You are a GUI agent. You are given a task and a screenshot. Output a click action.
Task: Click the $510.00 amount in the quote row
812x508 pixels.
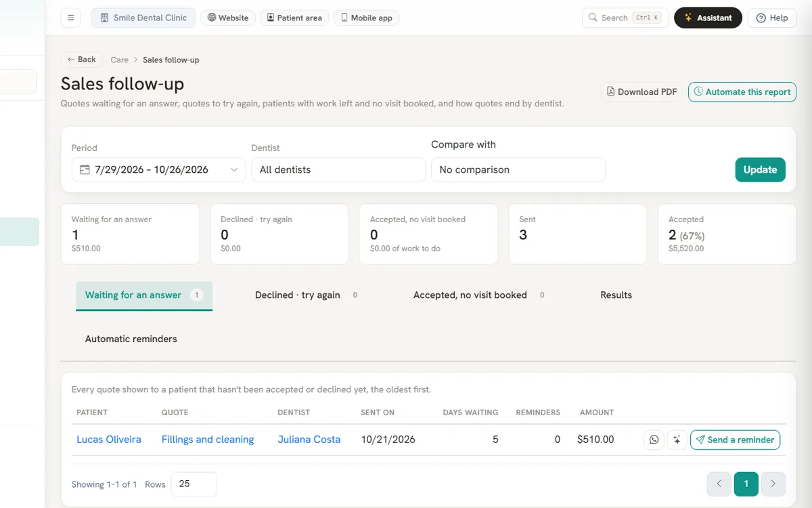coord(595,440)
